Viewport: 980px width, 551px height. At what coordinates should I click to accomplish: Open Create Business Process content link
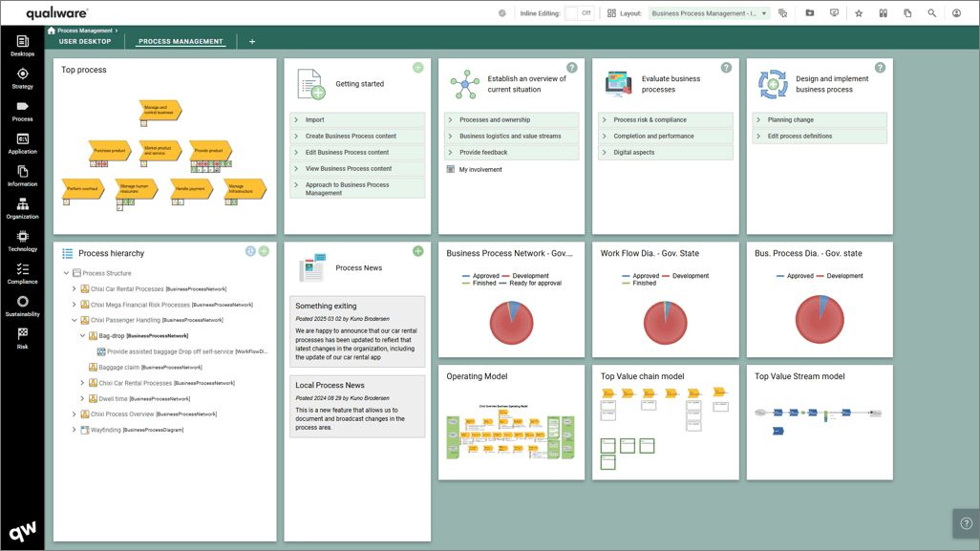coord(351,137)
